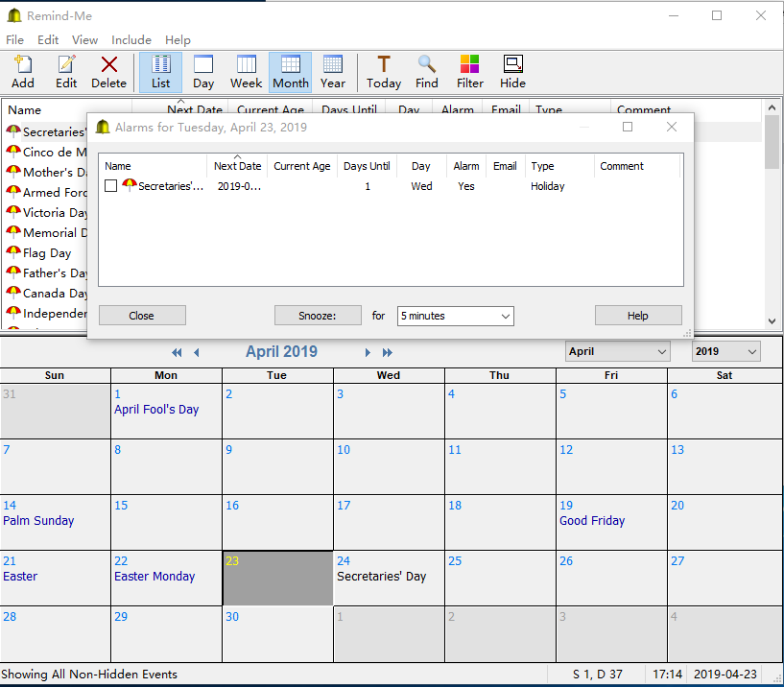784x687 pixels.
Task: Select April 24 Secretaries' Day cell
Action: pyautogui.click(x=389, y=578)
